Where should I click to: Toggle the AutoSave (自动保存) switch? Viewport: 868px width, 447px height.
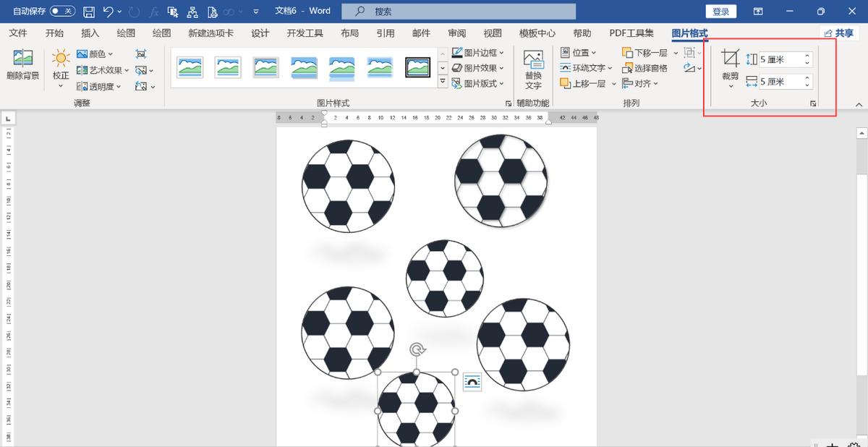coord(62,12)
